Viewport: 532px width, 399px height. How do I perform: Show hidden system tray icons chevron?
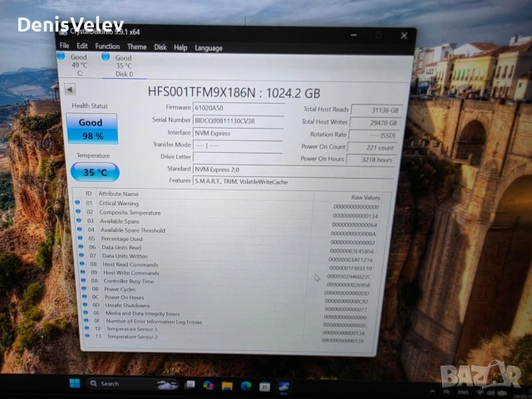(432, 392)
